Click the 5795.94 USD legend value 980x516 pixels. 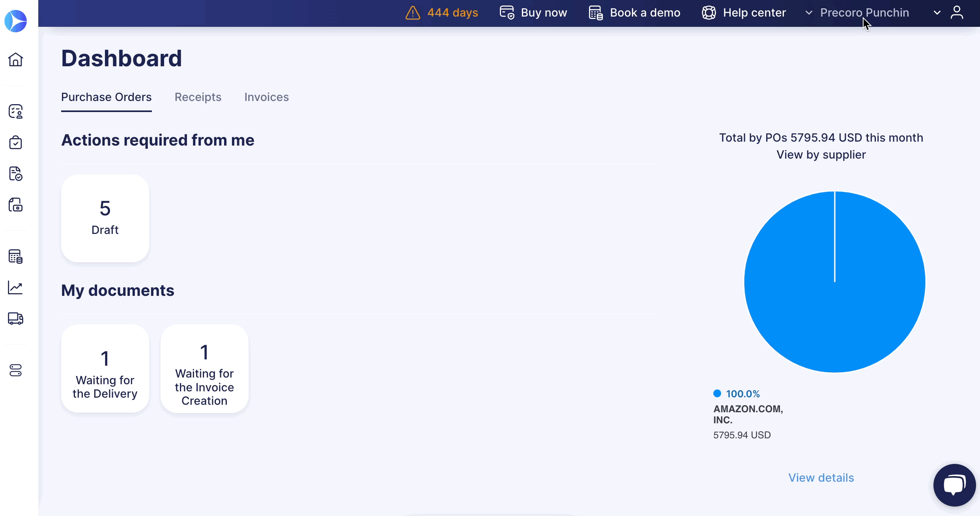[742, 435]
